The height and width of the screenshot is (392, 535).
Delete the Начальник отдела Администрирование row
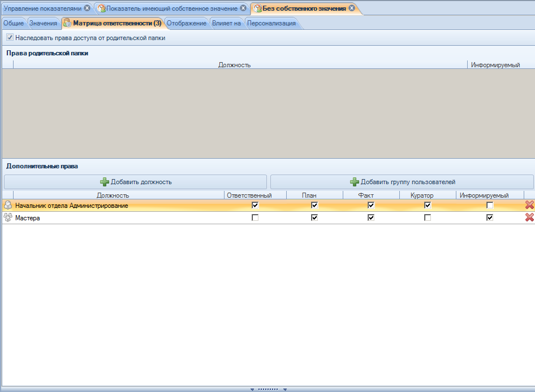coord(529,206)
